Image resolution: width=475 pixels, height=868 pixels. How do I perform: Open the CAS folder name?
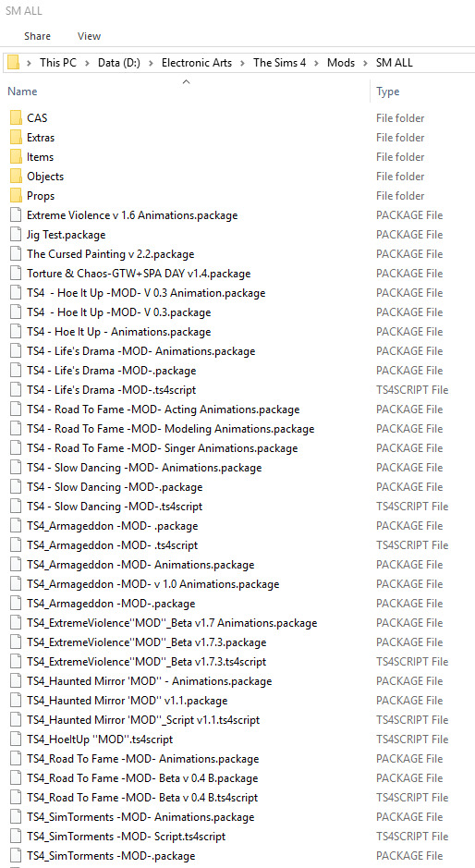(37, 118)
